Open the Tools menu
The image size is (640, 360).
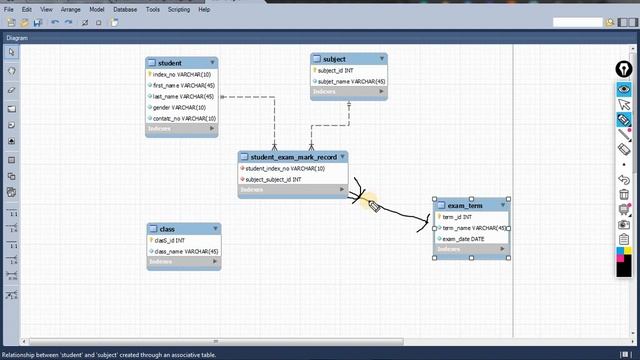[x=153, y=9]
